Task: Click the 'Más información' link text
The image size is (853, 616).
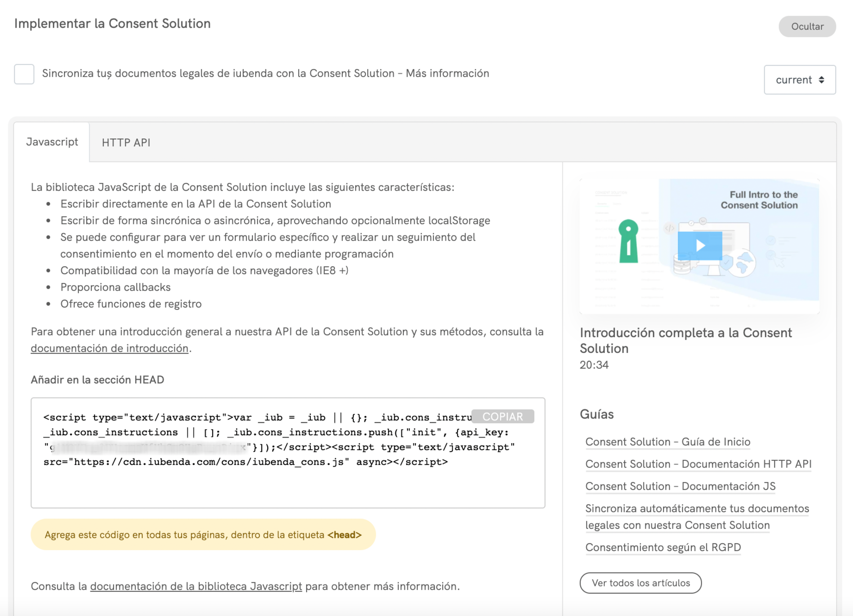Action: point(447,74)
